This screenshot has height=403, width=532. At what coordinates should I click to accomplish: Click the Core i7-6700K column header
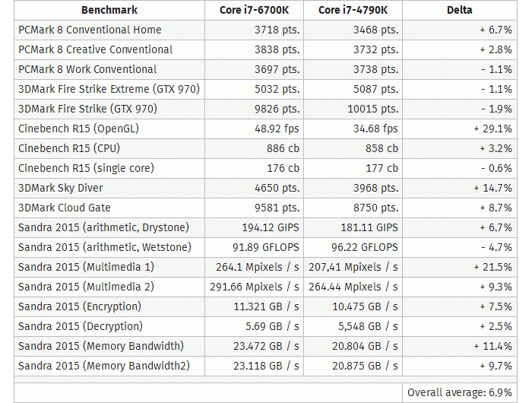tap(254, 10)
